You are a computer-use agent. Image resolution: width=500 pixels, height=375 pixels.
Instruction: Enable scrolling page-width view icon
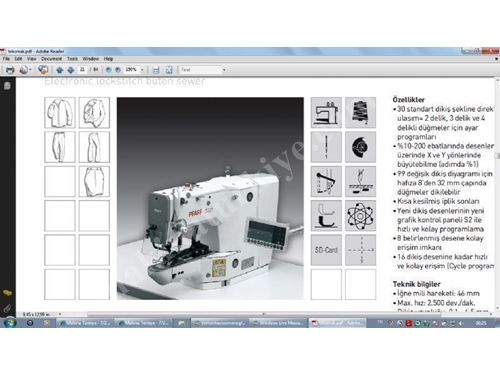click(x=156, y=70)
